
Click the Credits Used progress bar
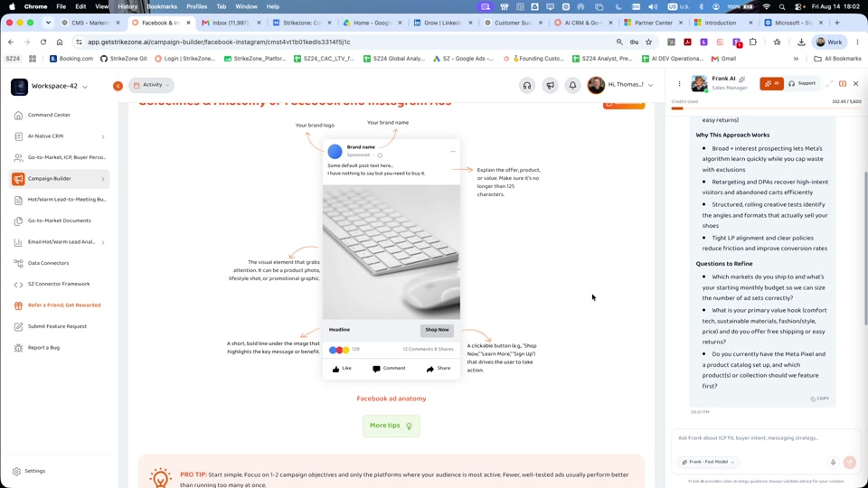[766, 108]
